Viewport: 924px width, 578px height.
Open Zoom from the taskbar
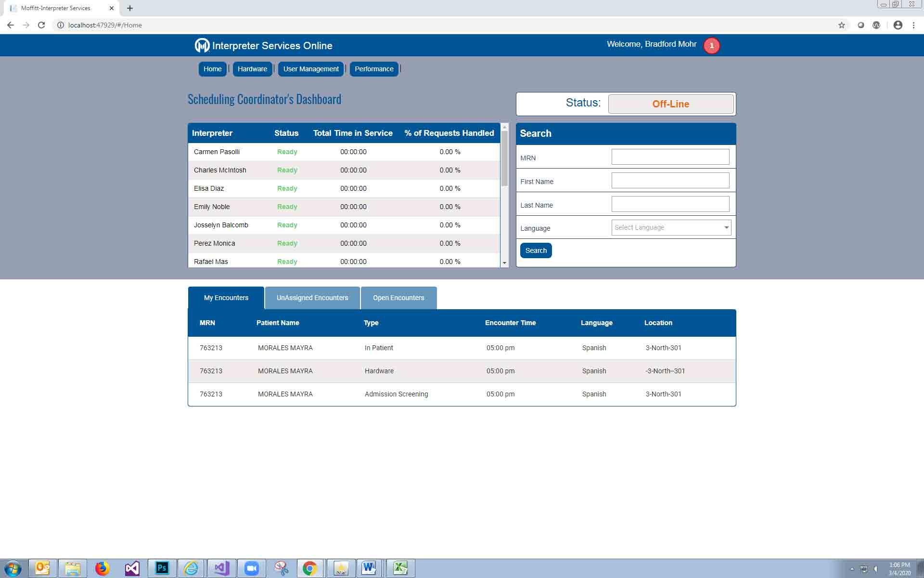pos(251,568)
